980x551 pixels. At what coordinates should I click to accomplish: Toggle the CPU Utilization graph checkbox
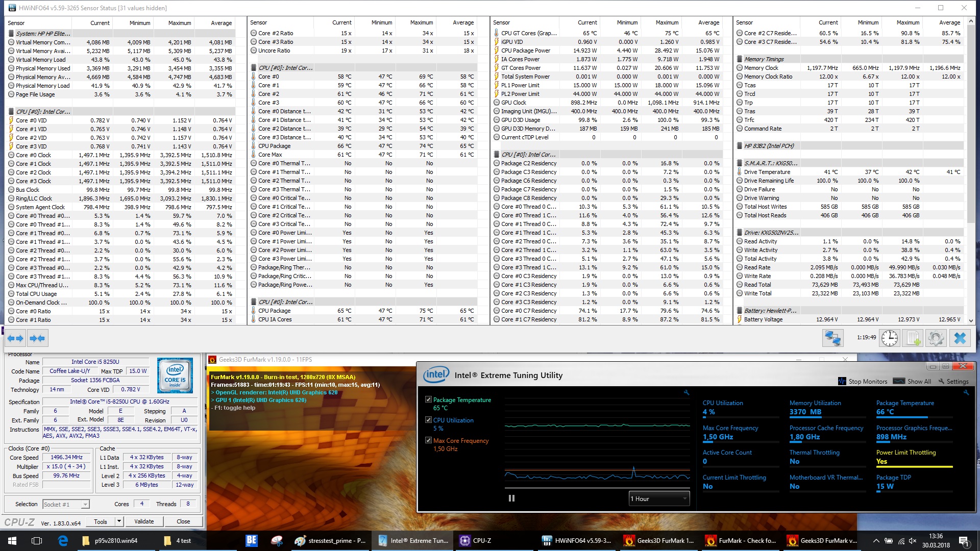(x=429, y=420)
